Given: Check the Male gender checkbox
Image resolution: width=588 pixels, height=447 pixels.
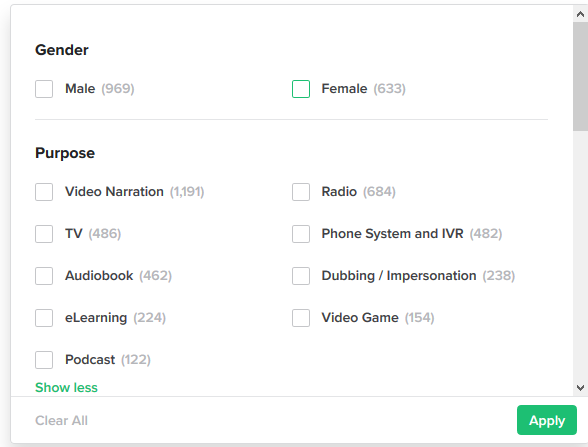Looking at the screenshot, I should click(x=44, y=89).
